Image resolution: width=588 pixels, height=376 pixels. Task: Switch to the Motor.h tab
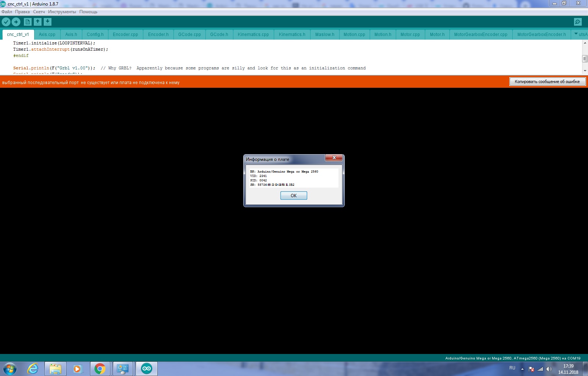point(437,35)
